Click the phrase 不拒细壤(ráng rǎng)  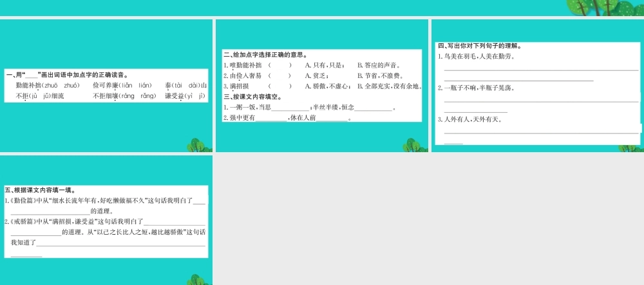coord(125,96)
